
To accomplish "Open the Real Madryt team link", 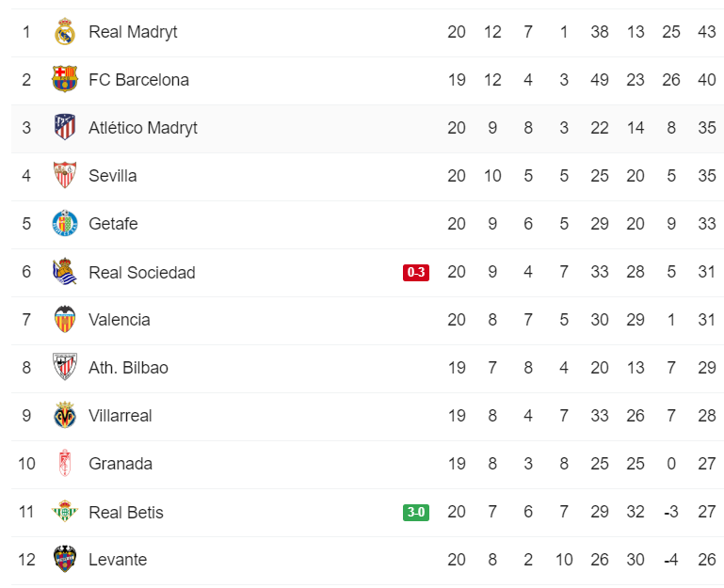I will [133, 32].
